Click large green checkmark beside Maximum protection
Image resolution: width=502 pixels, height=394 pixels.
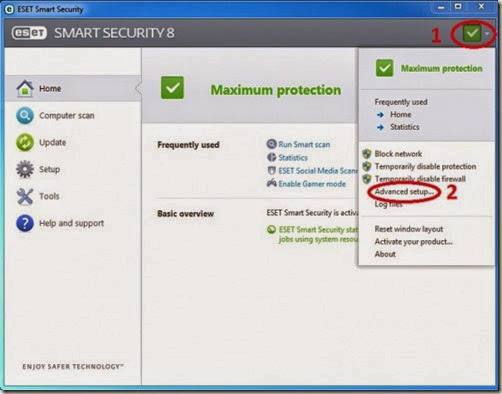coord(172,88)
